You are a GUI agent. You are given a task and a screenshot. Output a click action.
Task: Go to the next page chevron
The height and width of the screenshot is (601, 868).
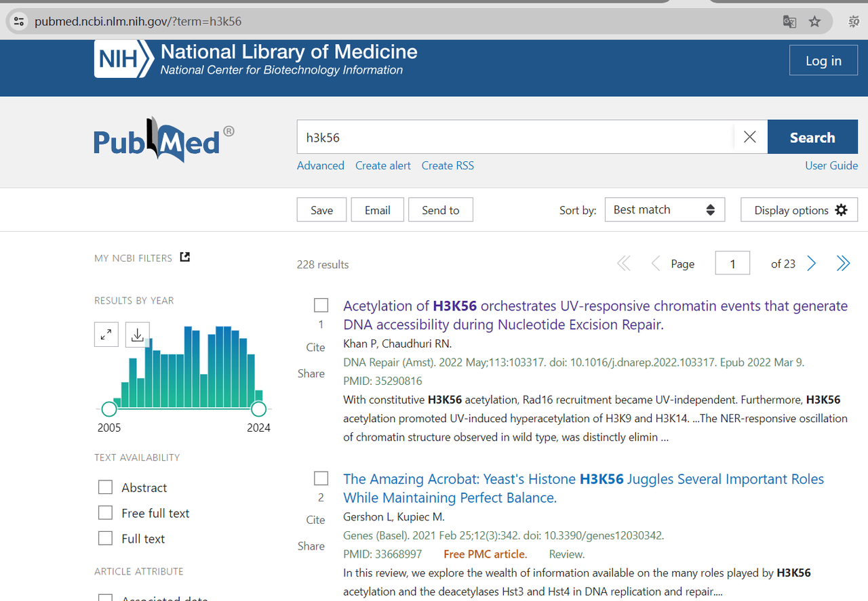pyautogui.click(x=811, y=263)
